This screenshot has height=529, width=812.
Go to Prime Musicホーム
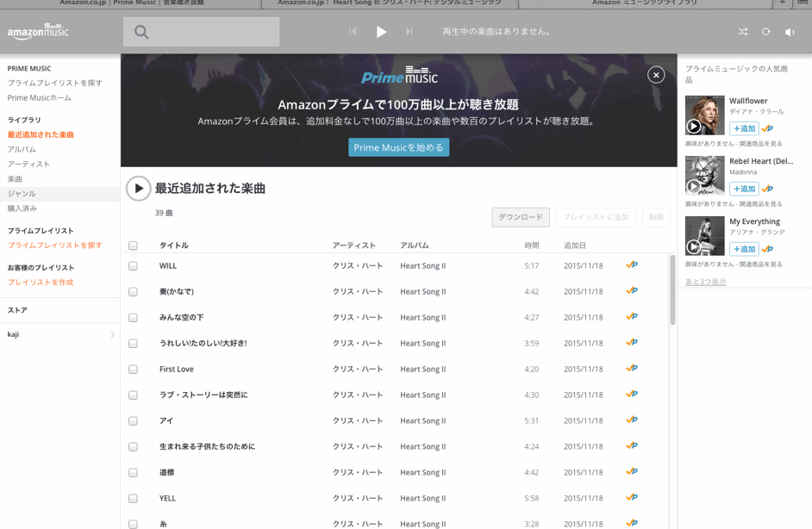[40, 98]
